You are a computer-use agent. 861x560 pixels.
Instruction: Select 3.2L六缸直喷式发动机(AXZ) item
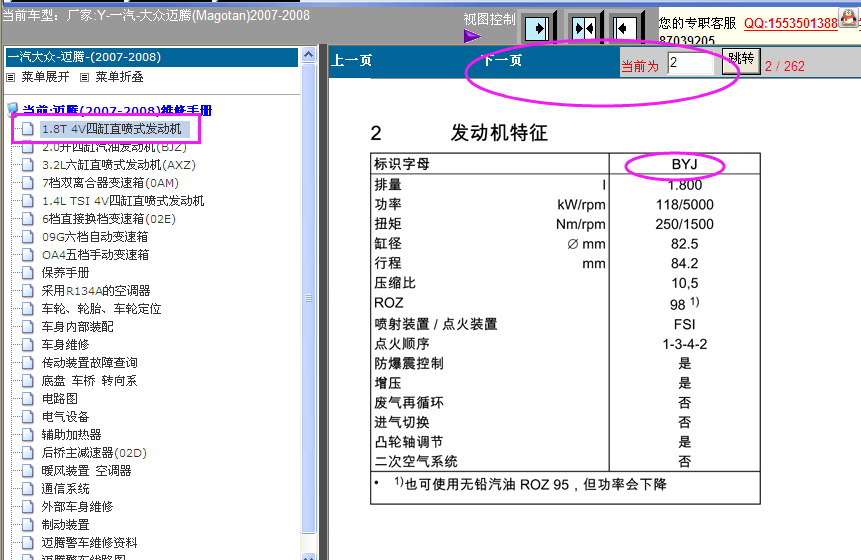point(119,165)
